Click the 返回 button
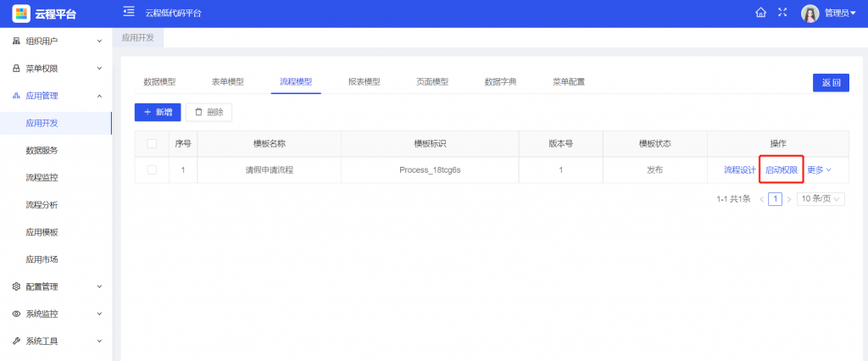 830,82
